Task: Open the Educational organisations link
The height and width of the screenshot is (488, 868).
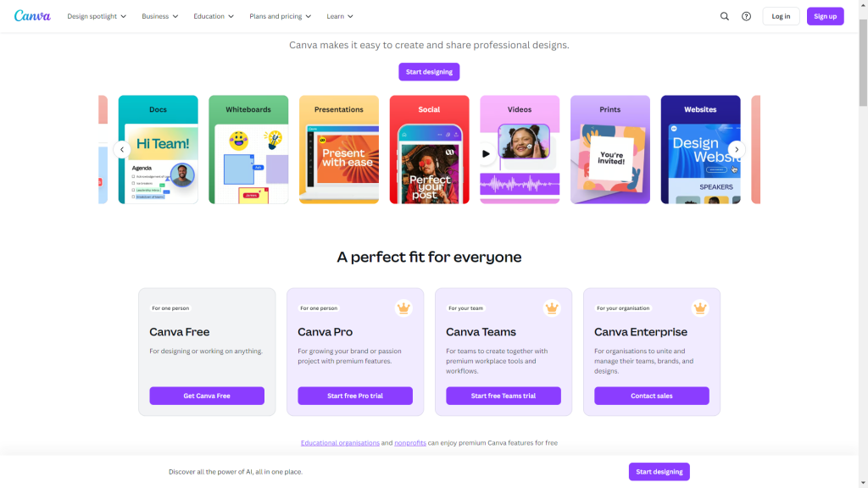Action: tap(340, 443)
